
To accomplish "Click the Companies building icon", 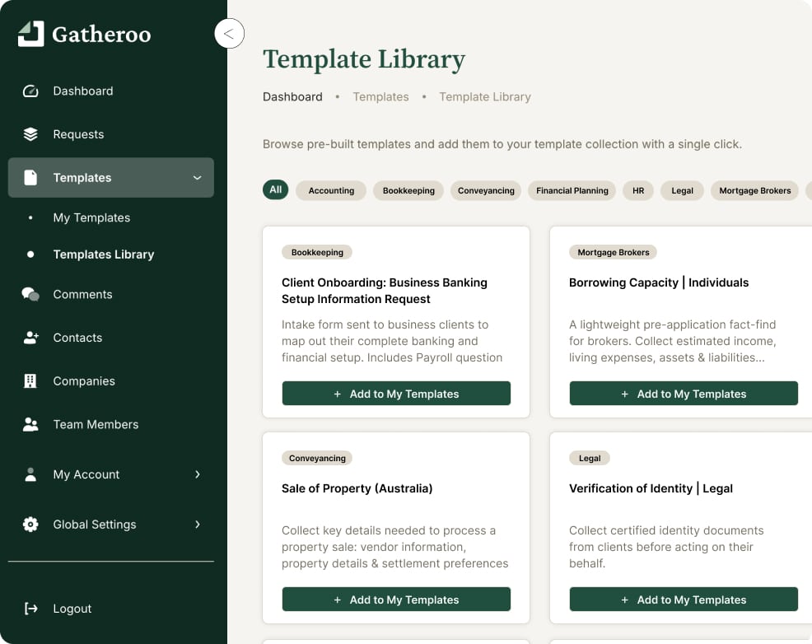I will [30, 381].
